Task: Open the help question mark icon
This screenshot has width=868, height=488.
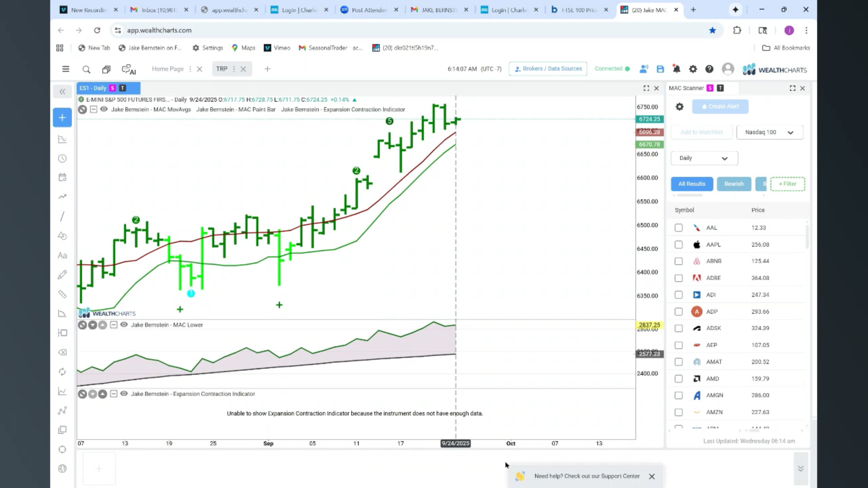Action: coord(709,69)
